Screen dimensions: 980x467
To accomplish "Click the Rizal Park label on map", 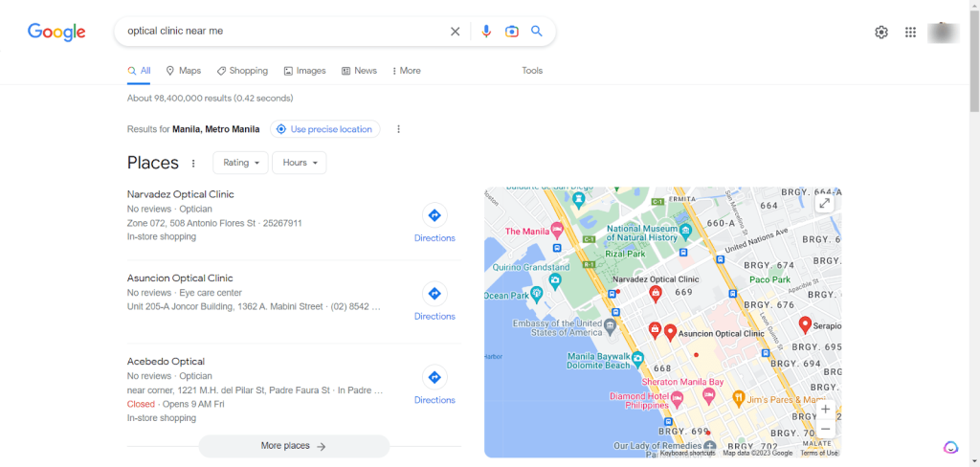I will [625, 254].
